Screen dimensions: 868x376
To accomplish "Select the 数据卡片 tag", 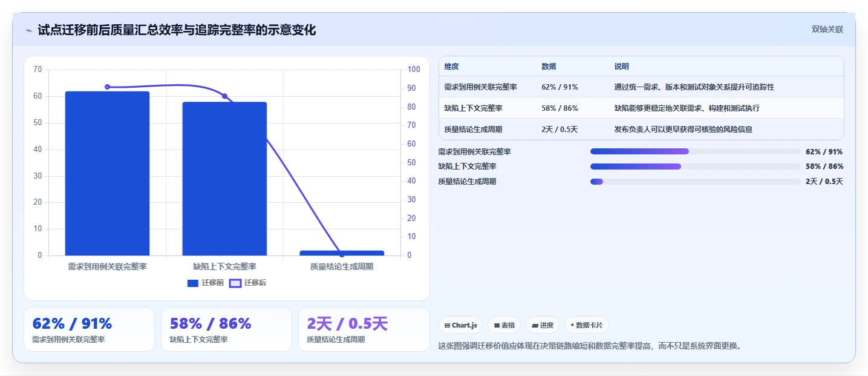I will (x=586, y=325).
